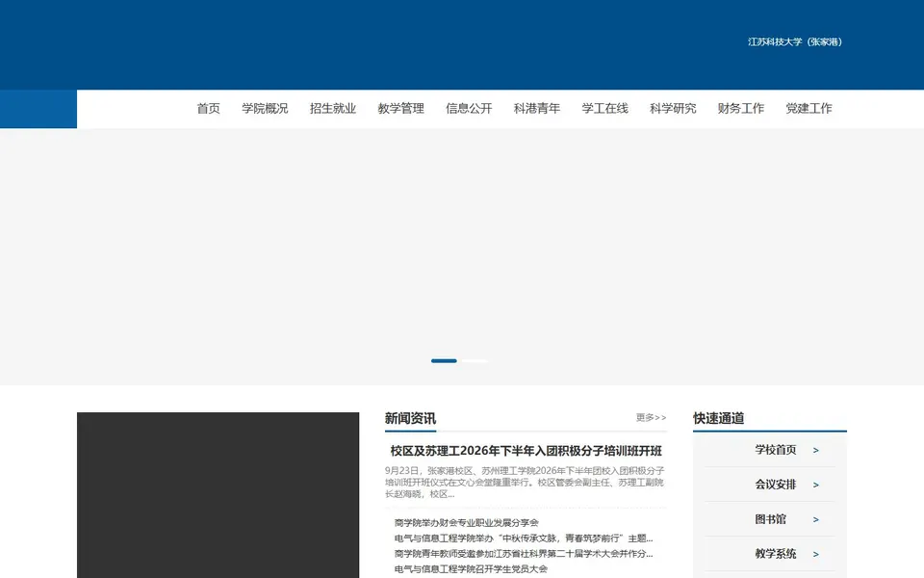Click the 会议安排 quick link

(776, 485)
